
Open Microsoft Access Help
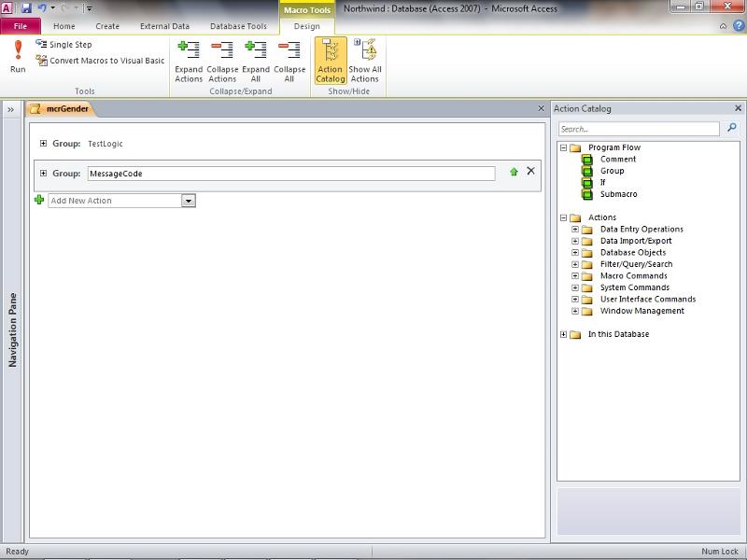(x=738, y=26)
